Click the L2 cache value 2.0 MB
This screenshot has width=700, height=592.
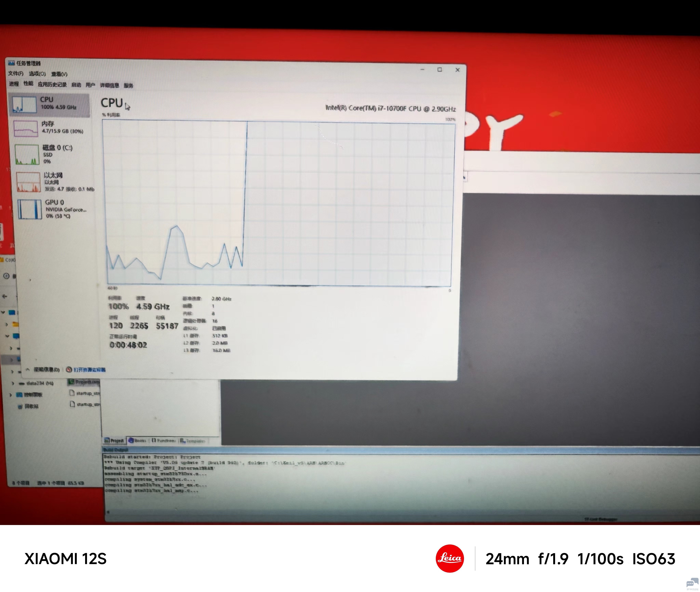coord(220,343)
